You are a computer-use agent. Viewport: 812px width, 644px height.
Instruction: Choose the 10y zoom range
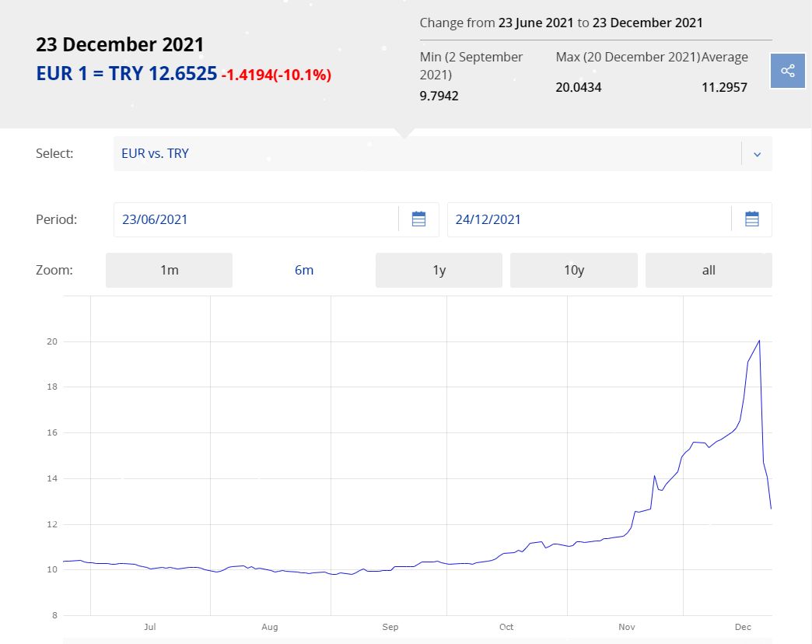coord(573,270)
